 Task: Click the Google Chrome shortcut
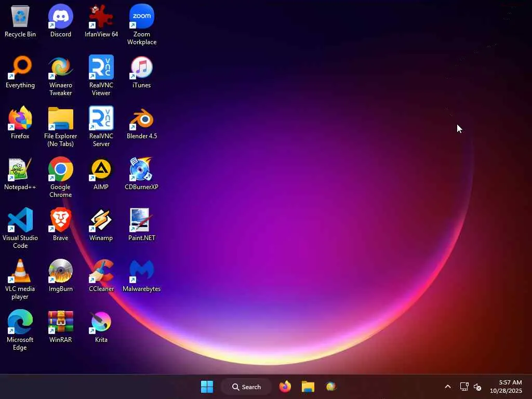60,178
